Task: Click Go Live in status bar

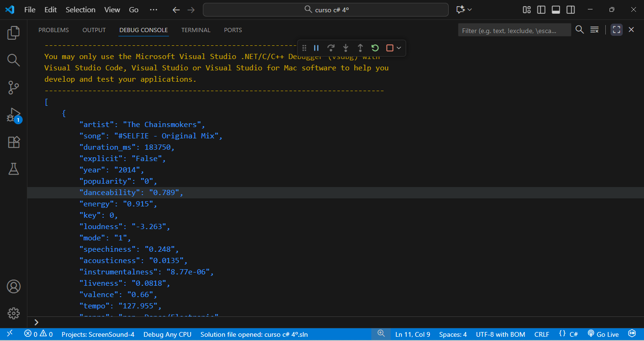Action: pos(603,334)
